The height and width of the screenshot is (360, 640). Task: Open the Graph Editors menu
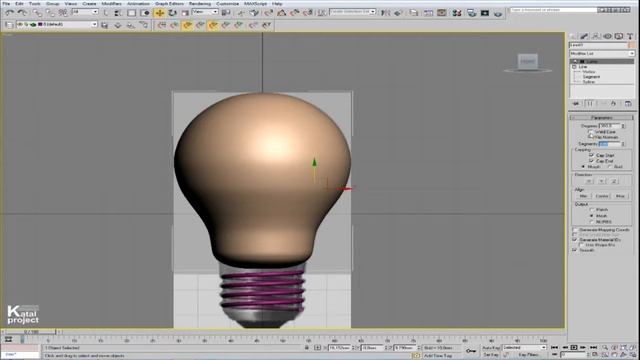point(169,4)
